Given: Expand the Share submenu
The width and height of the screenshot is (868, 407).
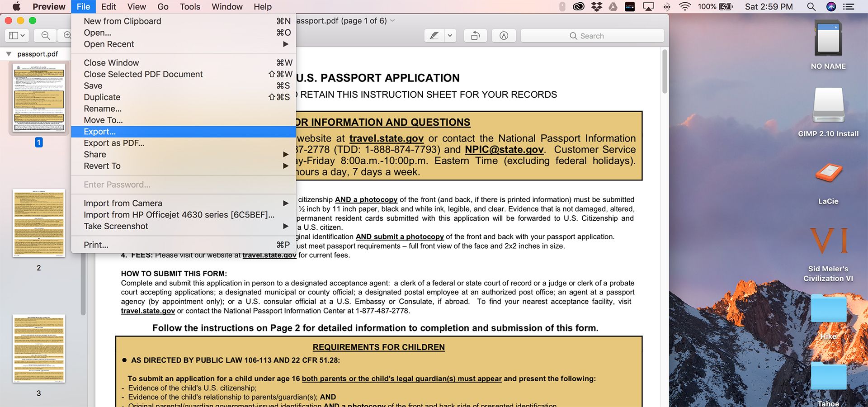Looking at the screenshot, I should pos(184,154).
